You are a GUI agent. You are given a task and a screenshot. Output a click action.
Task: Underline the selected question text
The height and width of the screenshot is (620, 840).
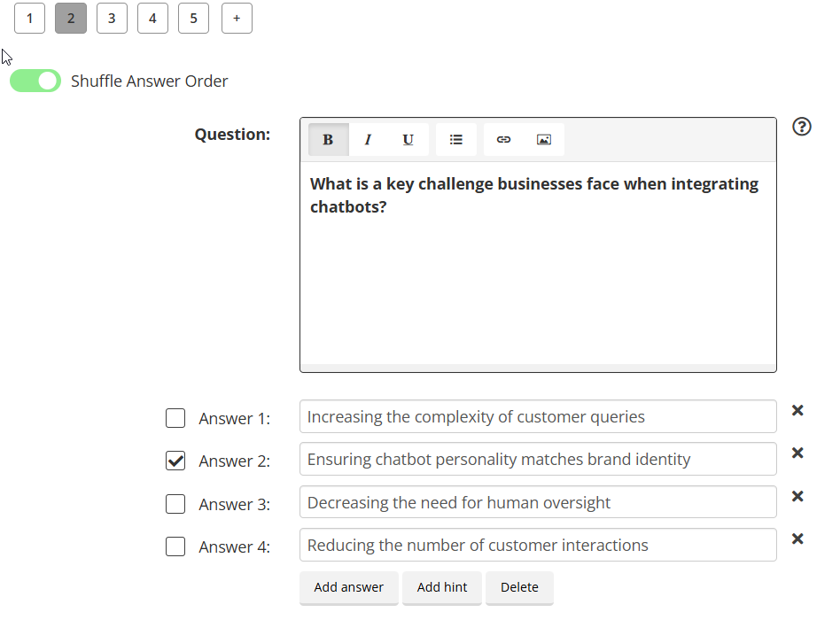[408, 140]
